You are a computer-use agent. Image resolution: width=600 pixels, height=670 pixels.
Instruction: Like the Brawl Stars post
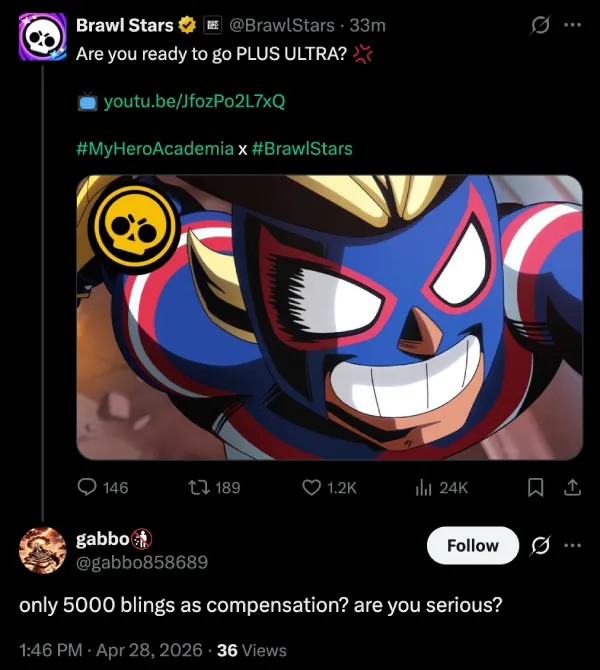point(312,487)
